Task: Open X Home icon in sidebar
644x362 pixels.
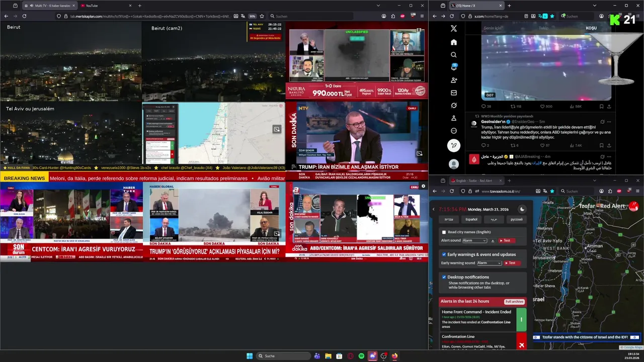Action: [454, 42]
